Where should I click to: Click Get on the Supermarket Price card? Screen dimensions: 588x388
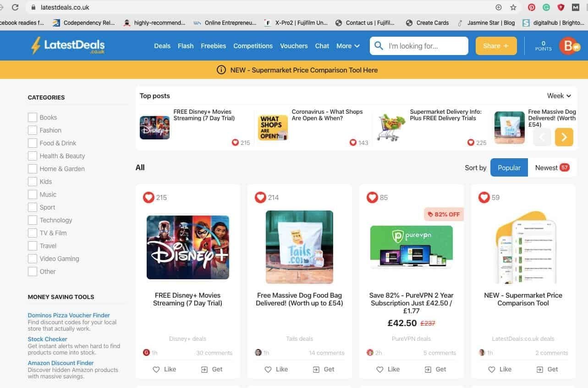(547, 369)
